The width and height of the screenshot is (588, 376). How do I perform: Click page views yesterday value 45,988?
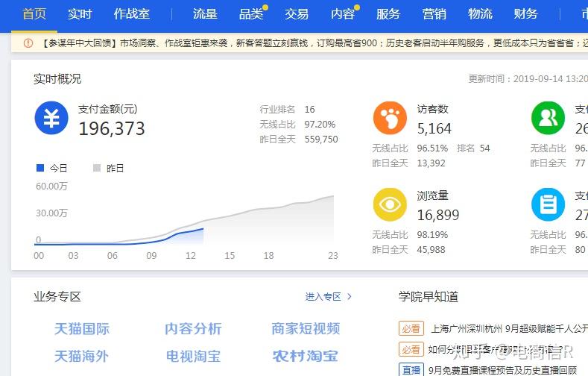point(431,249)
